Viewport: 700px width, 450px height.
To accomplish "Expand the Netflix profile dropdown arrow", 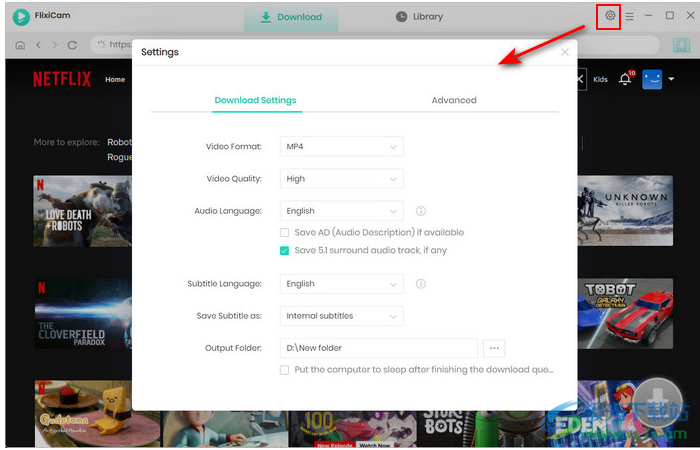I will 671,79.
